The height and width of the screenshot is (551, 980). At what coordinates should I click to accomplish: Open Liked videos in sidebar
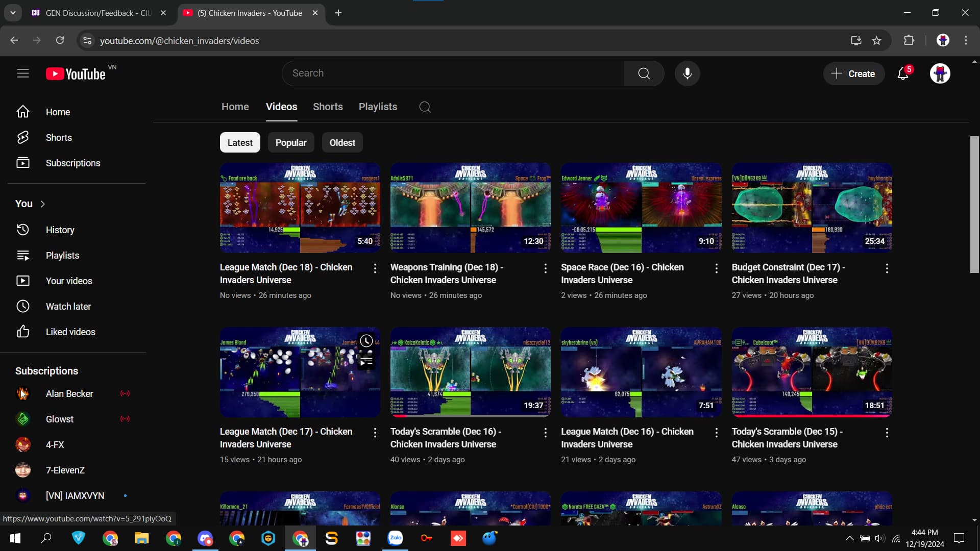(x=70, y=332)
